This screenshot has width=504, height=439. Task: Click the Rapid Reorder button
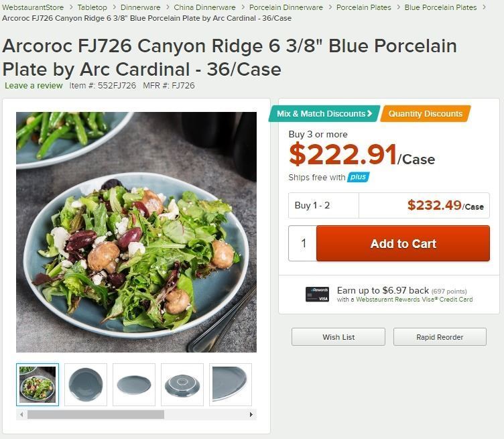pos(440,337)
